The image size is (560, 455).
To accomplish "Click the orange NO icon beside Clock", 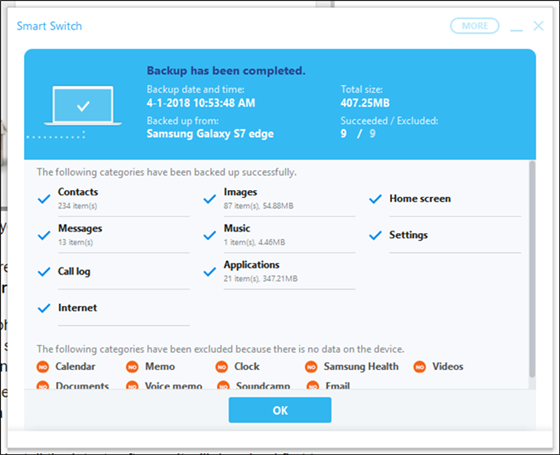I will 222,367.
